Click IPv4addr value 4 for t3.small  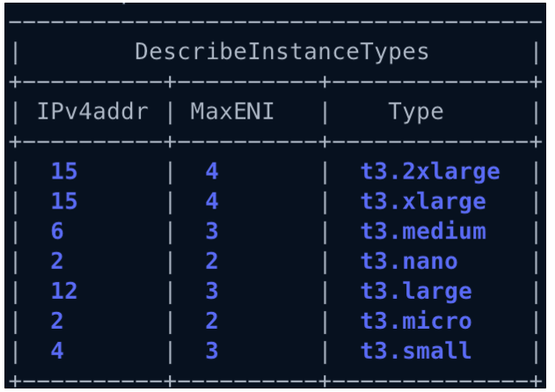[x=57, y=351]
